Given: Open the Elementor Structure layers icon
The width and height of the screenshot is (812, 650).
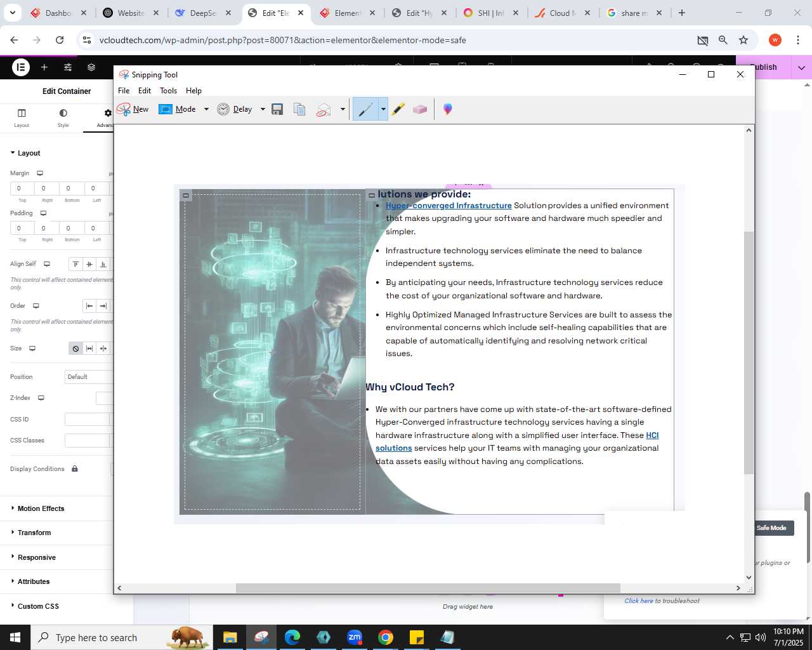Looking at the screenshot, I should pyautogui.click(x=91, y=67).
